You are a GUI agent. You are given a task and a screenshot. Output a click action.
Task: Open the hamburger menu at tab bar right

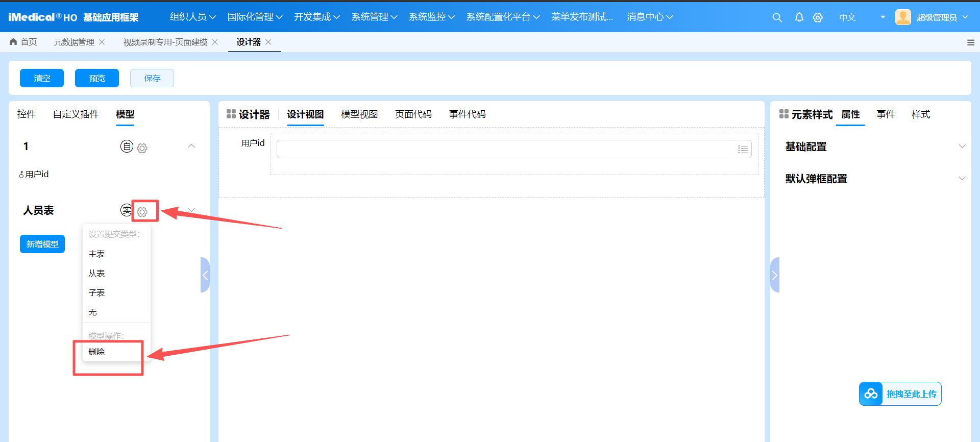tap(970, 42)
